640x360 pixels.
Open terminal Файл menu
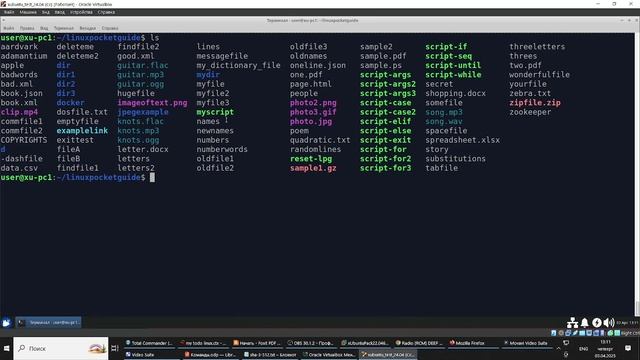coord(9,28)
